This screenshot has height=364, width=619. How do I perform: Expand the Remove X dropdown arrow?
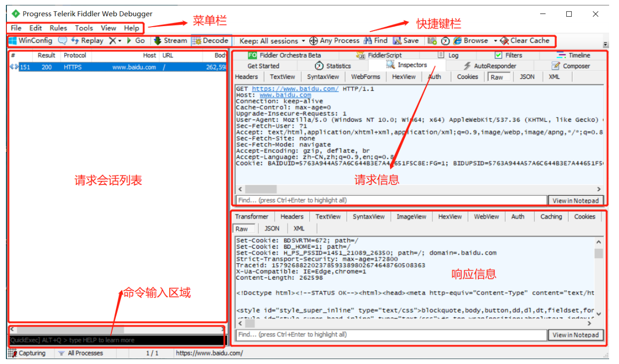[120, 41]
